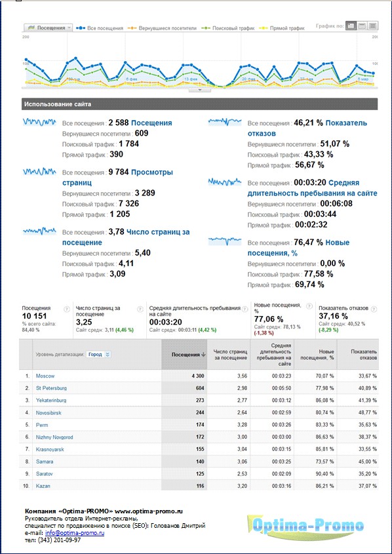The width and height of the screenshot is (392, 554).
Task: Sort by 'Средняя длительность пребывания' column header
Action: [x=272, y=355]
